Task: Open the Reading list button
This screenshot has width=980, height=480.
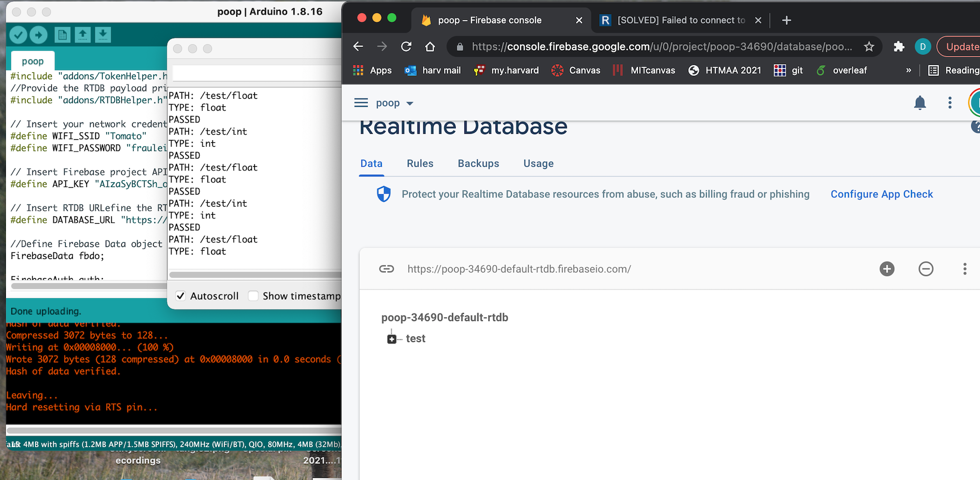Action: click(x=954, y=70)
